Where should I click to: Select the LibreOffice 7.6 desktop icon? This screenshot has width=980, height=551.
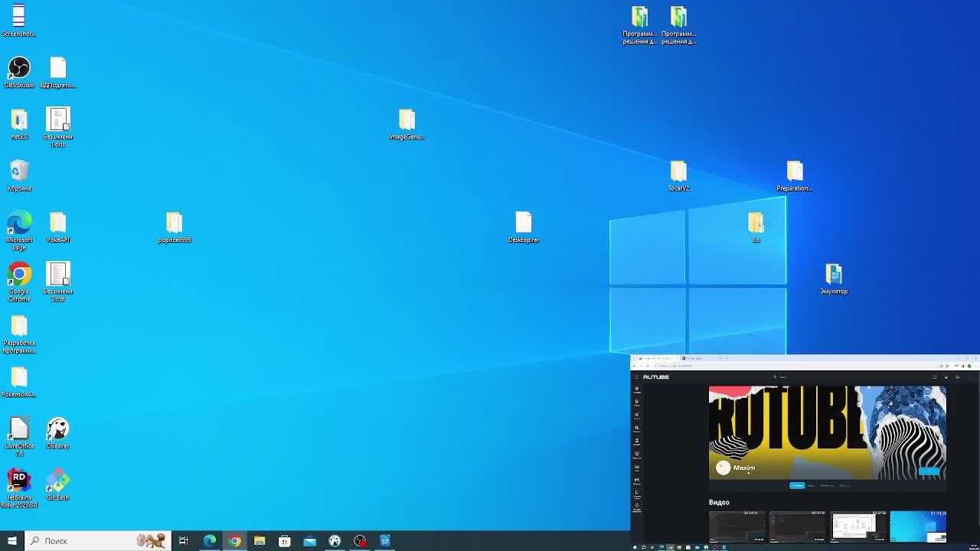[x=19, y=437]
